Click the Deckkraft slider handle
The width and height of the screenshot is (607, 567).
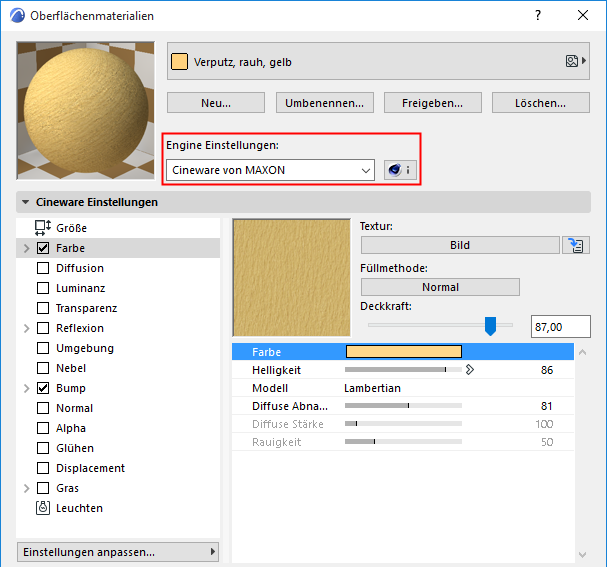[490, 326]
